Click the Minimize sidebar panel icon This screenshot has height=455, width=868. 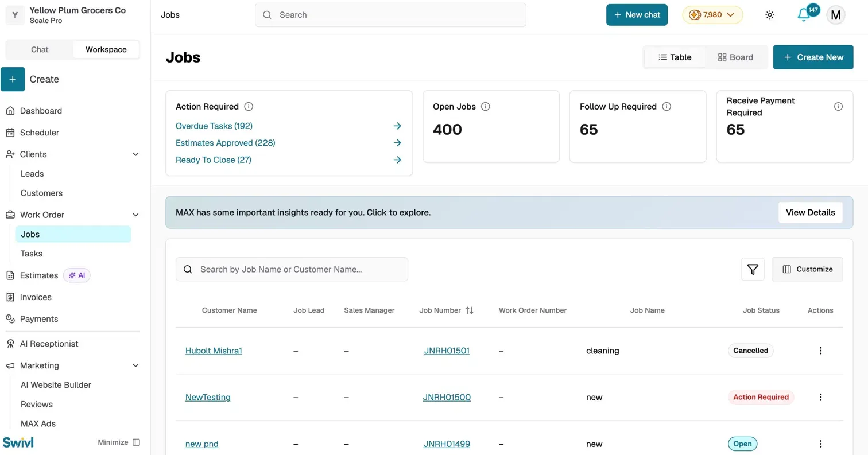[136, 442]
